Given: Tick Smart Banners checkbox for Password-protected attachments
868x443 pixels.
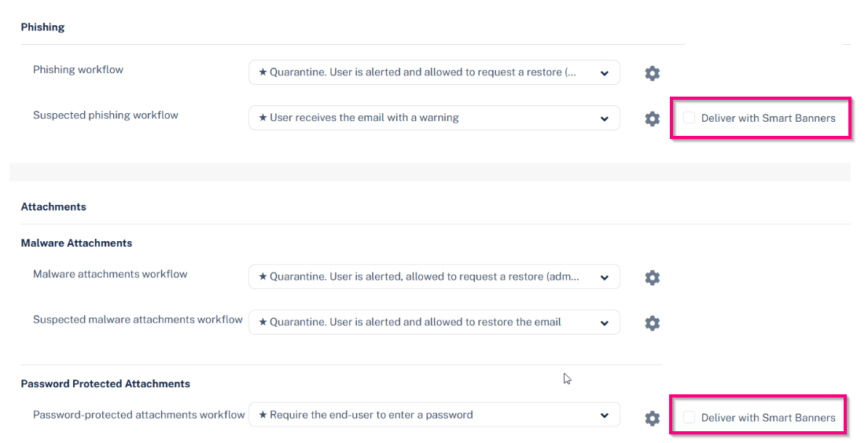Looking at the screenshot, I should coord(690,418).
